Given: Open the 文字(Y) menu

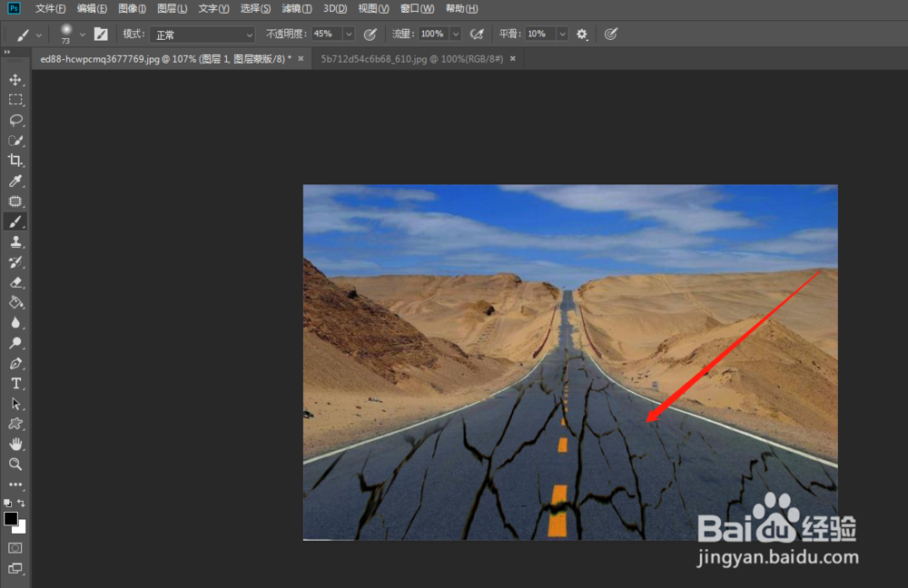Looking at the screenshot, I should (213, 9).
